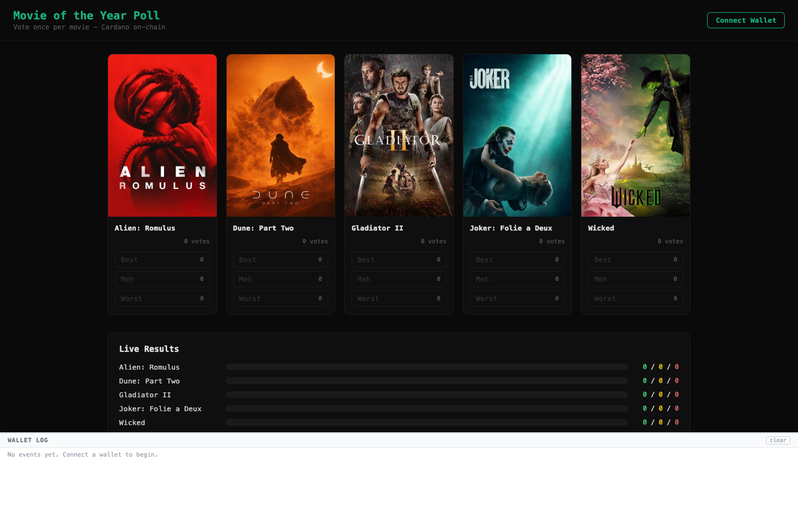Vote Worst for Dune: Part Two
This screenshot has height=532, width=798.
(280, 299)
